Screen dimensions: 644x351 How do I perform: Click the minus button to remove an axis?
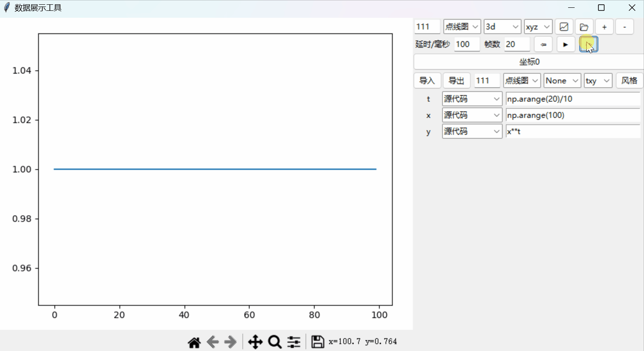click(x=624, y=27)
